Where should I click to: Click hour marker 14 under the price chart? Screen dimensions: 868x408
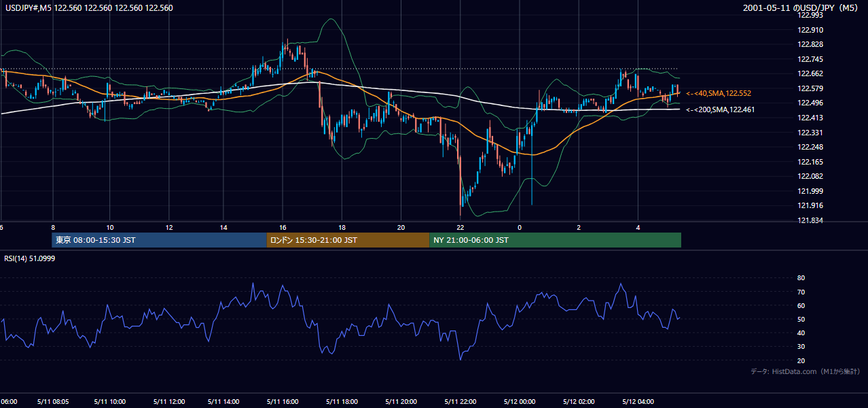(x=223, y=227)
